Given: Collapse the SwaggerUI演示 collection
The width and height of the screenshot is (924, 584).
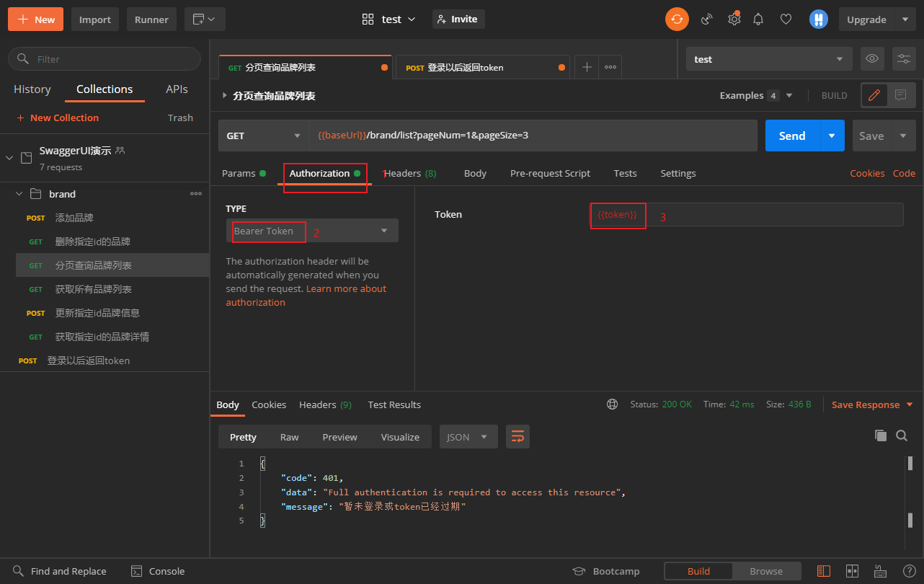Looking at the screenshot, I should [x=9, y=158].
